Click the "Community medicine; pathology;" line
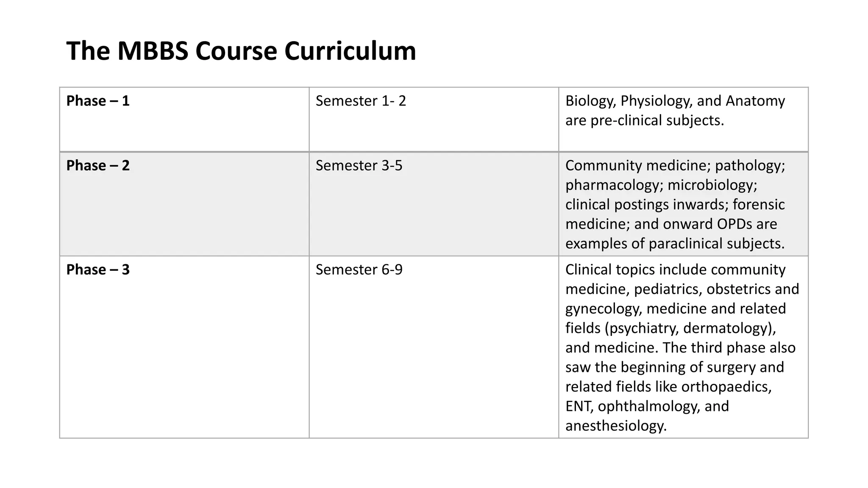 675,165
